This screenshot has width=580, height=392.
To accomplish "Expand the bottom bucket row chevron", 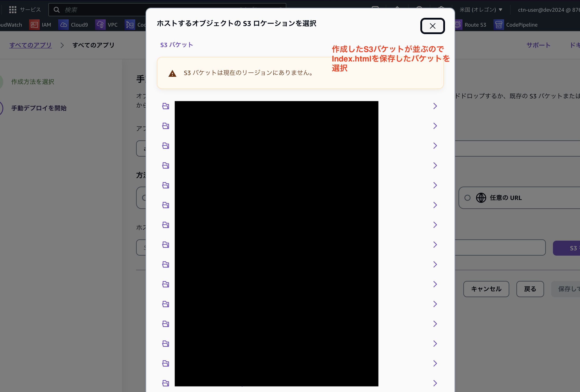I will click(x=435, y=383).
